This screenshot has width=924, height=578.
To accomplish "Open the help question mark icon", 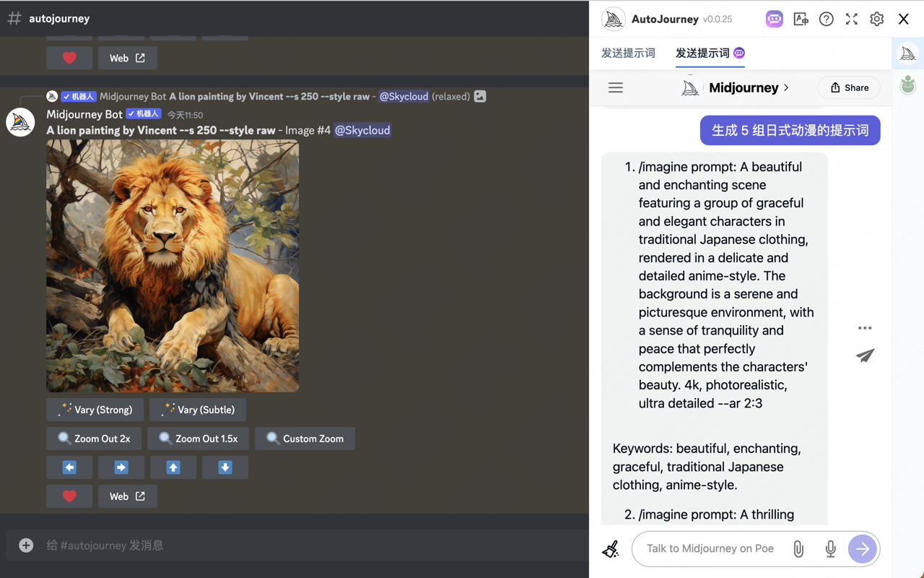I will coord(826,19).
